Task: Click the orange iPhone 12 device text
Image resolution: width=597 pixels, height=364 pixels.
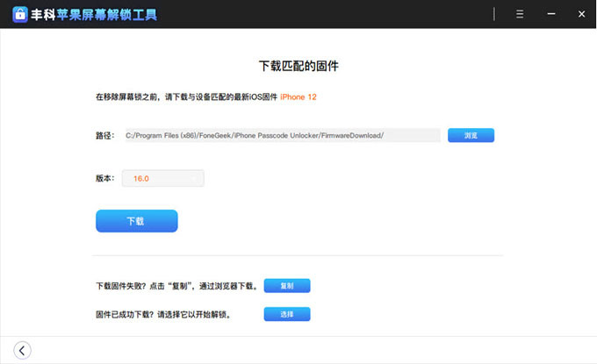Action: [x=298, y=97]
